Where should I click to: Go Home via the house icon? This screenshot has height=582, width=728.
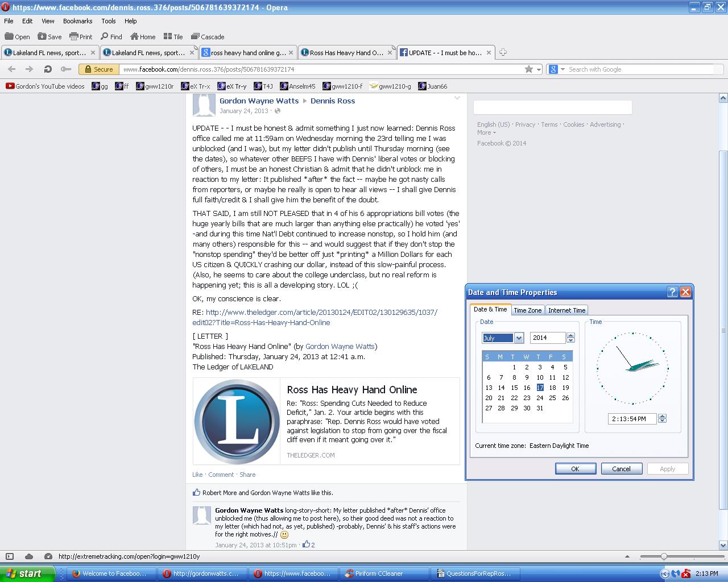coord(134,36)
